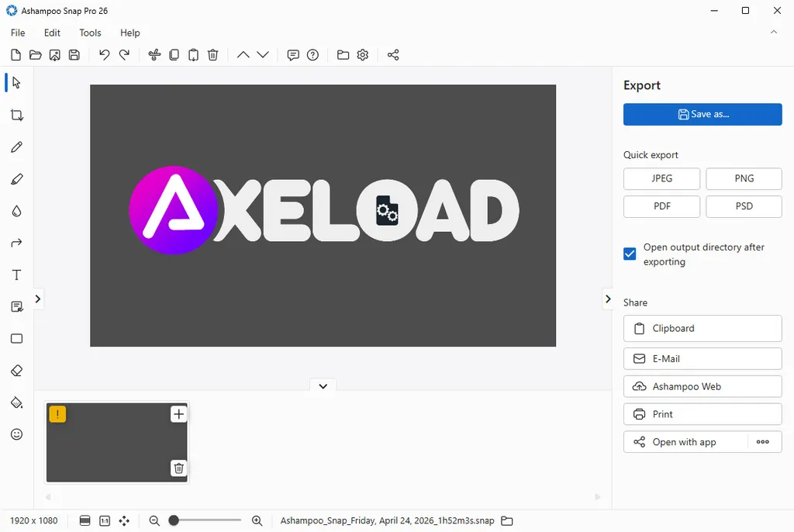
Task: Click the fit-to-window arrows icon
Action: pyautogui.click(x=124, y=520)
